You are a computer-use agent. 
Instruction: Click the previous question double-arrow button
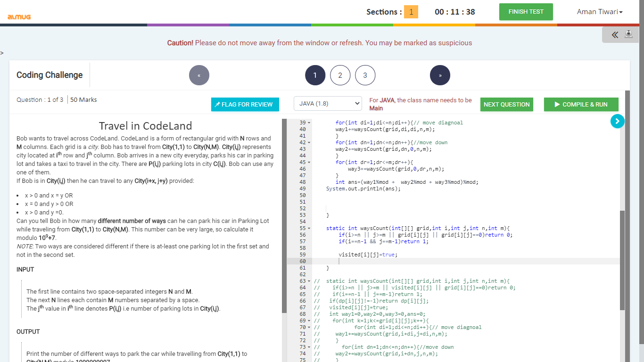(199, 75)
